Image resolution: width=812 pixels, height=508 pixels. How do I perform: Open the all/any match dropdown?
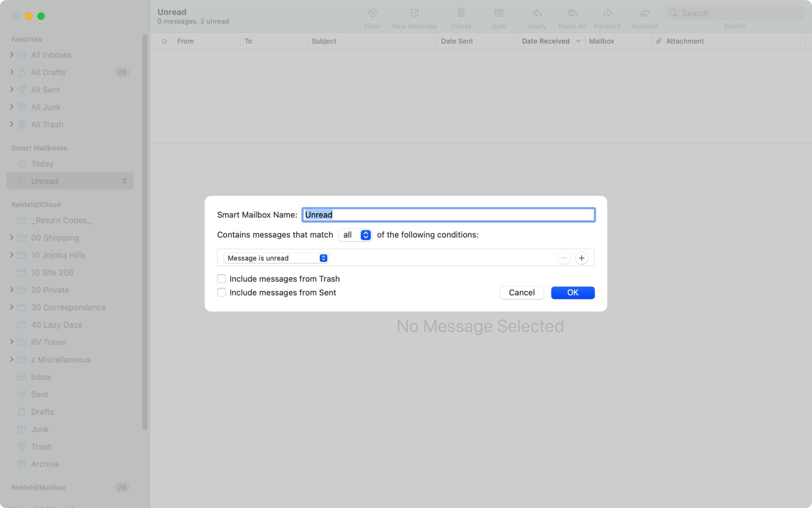[355, 235]
